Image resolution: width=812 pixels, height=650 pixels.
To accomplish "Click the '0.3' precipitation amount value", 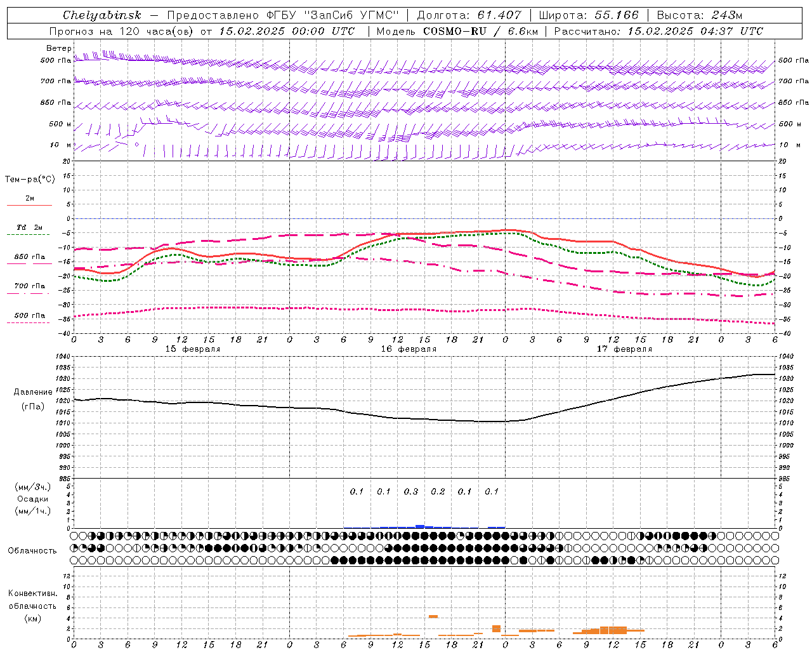I will tap(411, 491).
